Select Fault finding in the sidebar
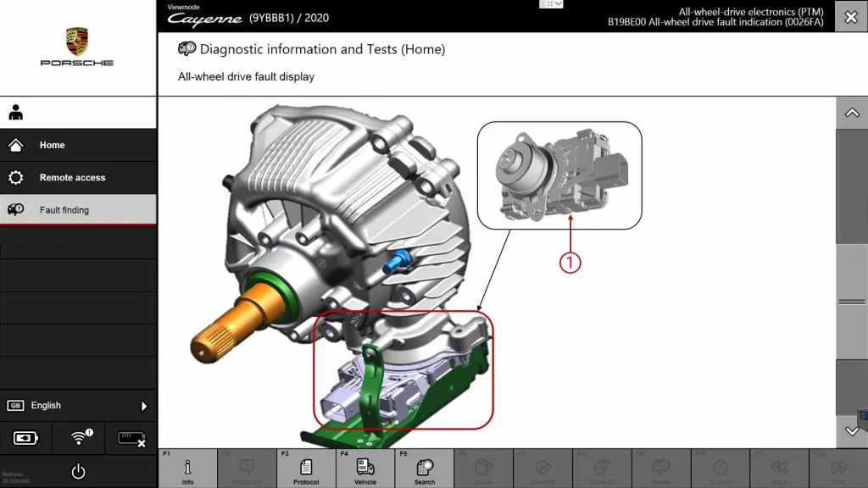The width and height of the screenshot is (868, 488). 78,210
